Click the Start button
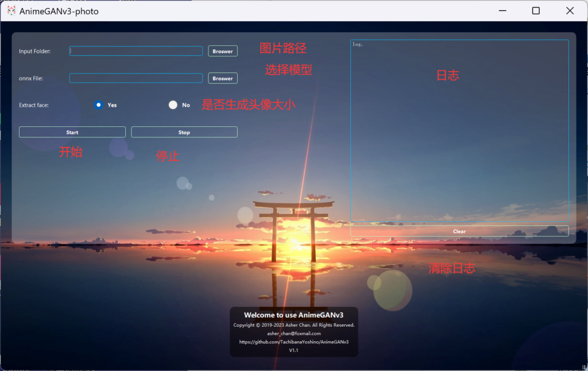Image resolution: width=588 pixels, height=371 pixels. [x=72, y=132]
